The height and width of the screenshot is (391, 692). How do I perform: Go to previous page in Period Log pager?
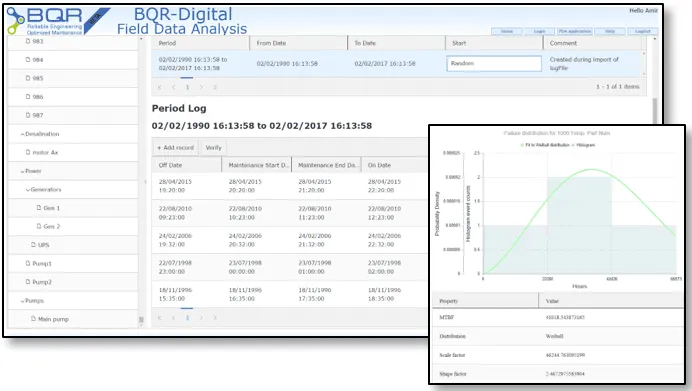(x=173, y=318)
